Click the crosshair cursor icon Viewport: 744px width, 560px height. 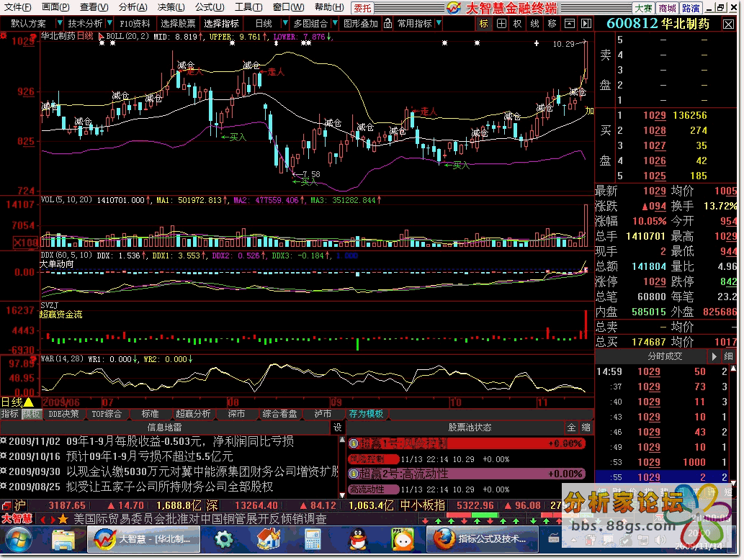pyautogui.click(x=501, y=24)
